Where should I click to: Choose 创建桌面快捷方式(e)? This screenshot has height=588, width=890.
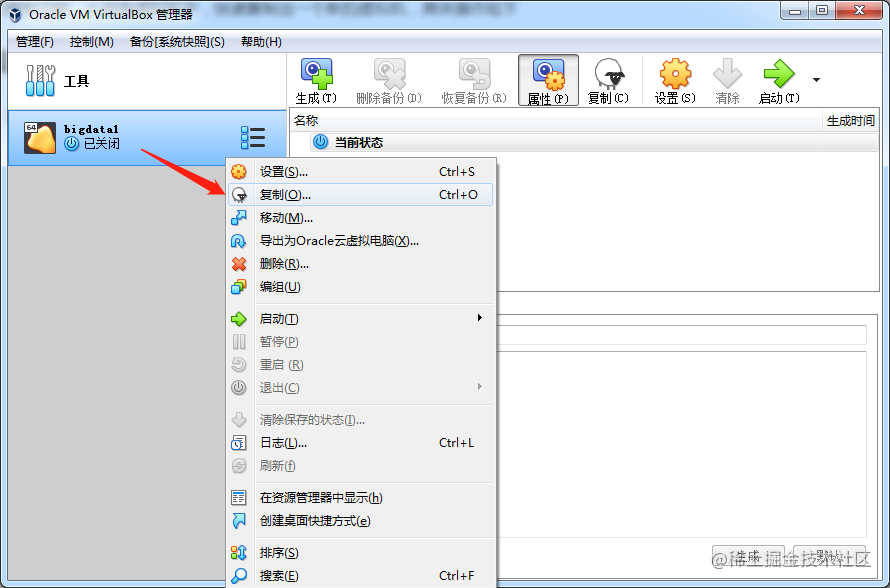coord(360,520)
